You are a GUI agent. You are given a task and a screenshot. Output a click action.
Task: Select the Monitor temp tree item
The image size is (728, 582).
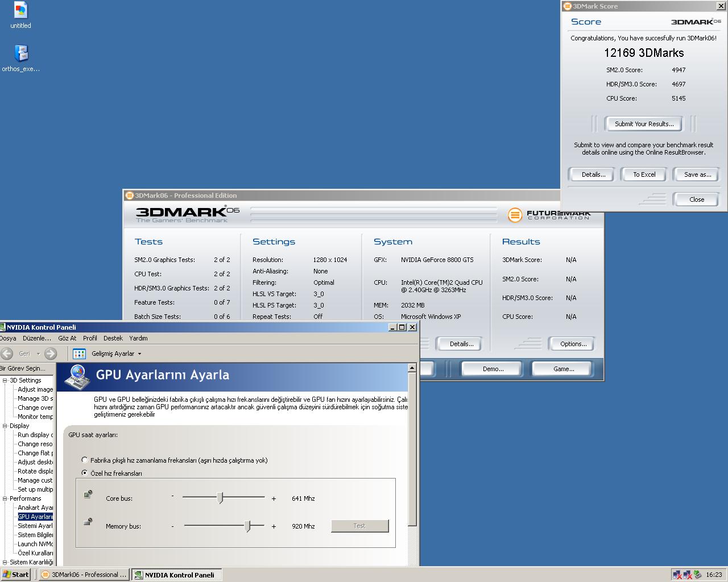(x=35, y=417)
